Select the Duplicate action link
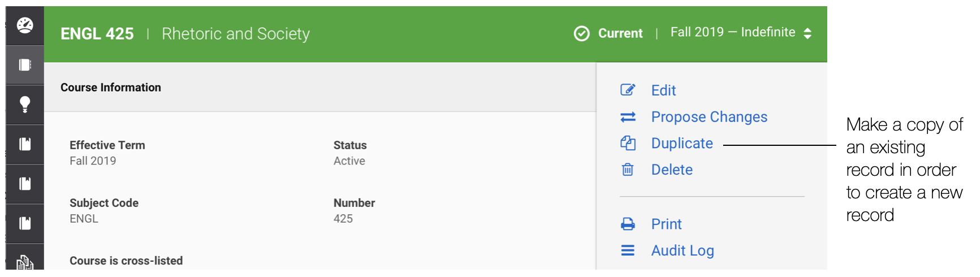This screenshot has height=277, width=980. 682,144
